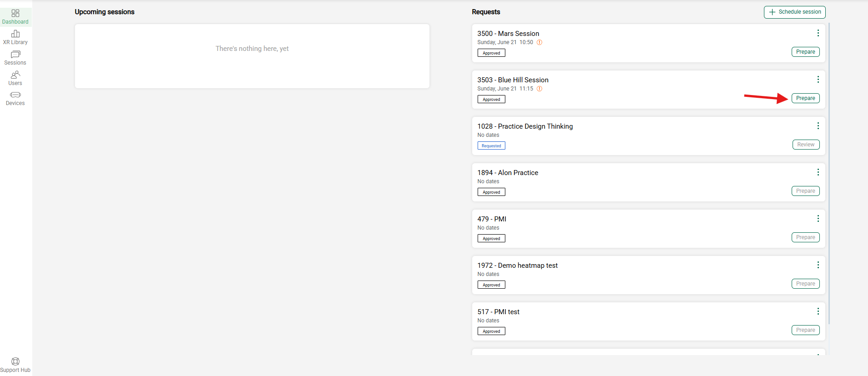
Task: Click 'There's nothing here, yet' placeholder
Action: click(x=252, y=49)
